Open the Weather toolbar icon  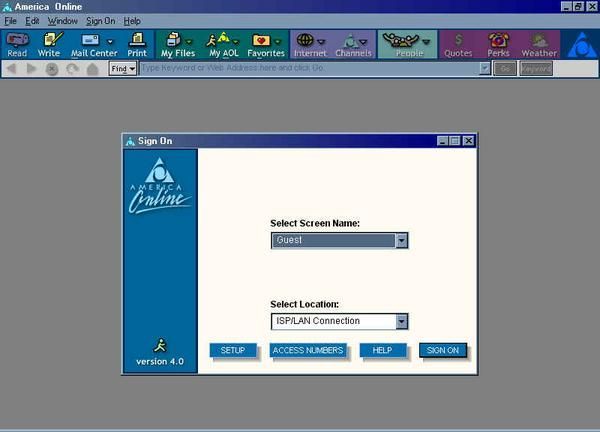(x=539, y=44)
